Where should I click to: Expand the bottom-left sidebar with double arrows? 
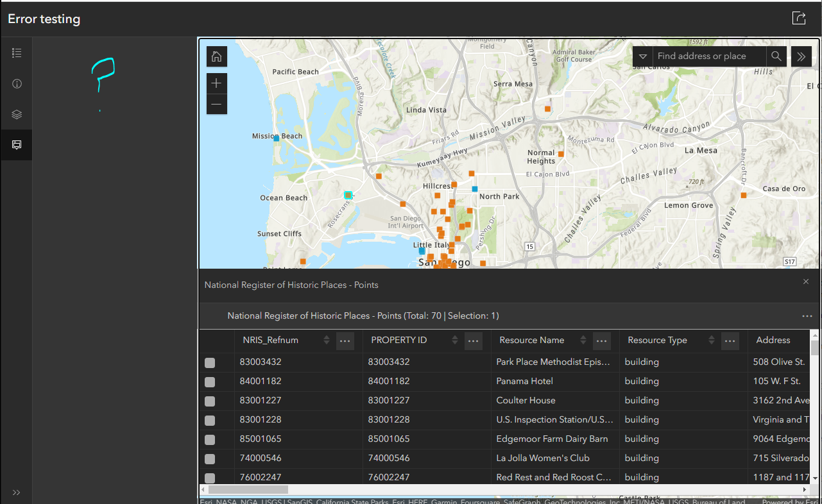[16, 492]
